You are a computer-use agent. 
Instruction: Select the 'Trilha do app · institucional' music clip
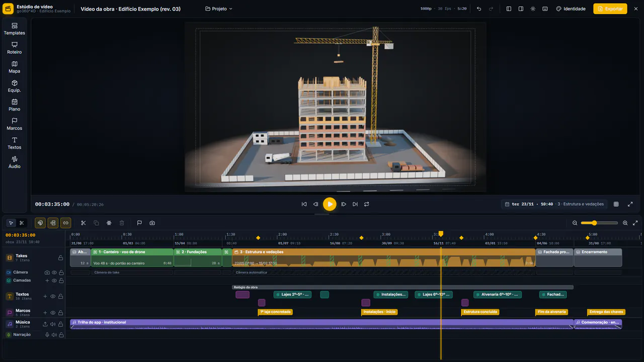(x=321, y=324)
